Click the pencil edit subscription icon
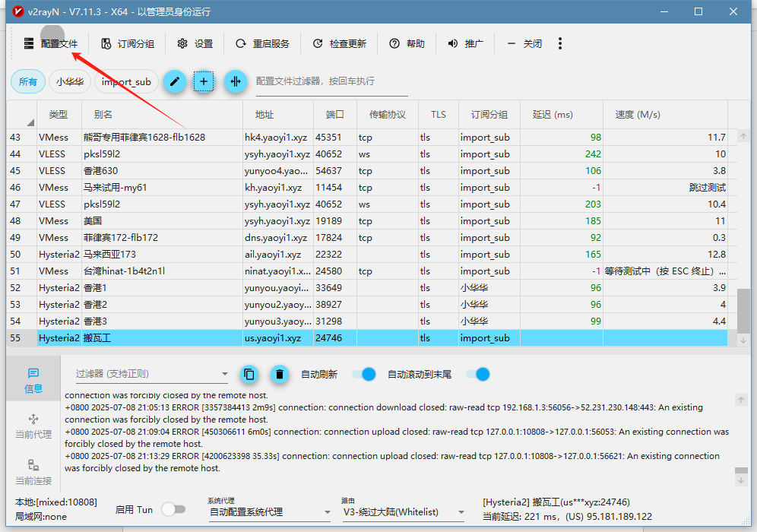 point(175,81)
